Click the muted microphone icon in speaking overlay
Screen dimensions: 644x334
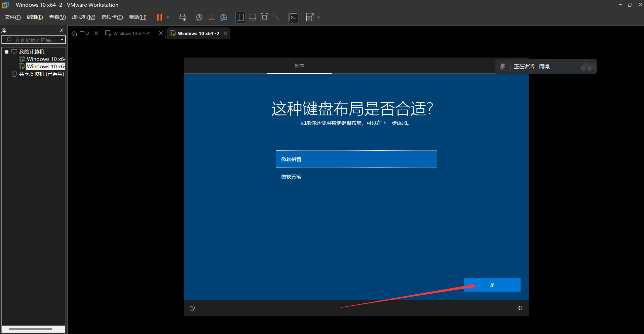503,67
